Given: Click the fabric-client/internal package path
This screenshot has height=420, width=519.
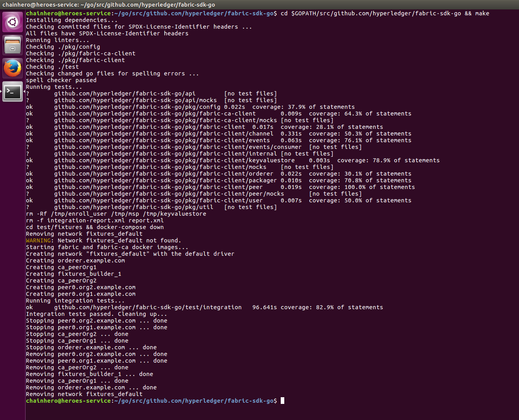Looking at the screenshot, I should [x=166, y=154].
